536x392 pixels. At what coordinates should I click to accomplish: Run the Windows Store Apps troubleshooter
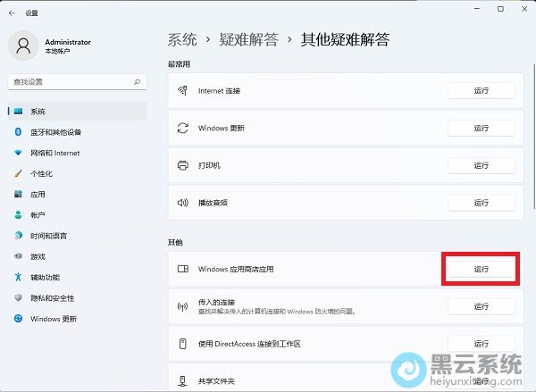coord(481,269)
